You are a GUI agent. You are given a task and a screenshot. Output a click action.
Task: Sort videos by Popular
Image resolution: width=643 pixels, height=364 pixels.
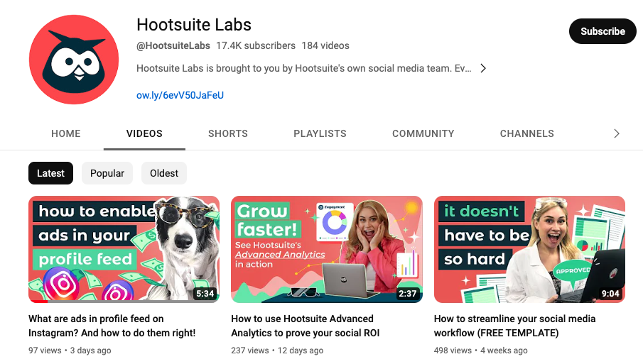tap(107, 173)
